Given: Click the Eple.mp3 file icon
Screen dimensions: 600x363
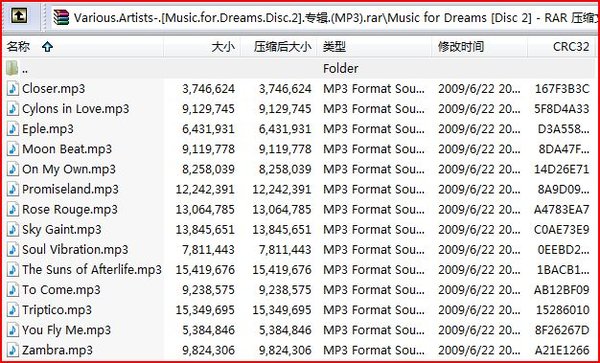Looking at the screenshot, I should [x=13, y=129].
